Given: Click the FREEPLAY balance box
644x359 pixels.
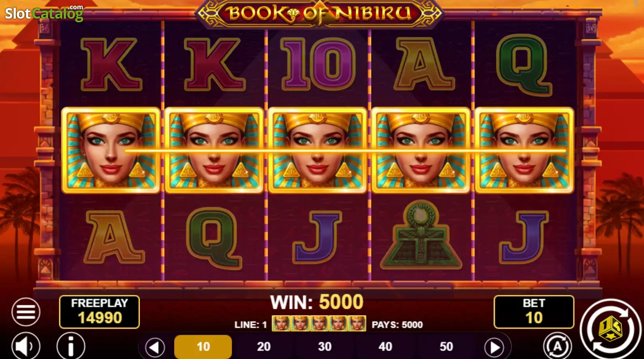Looking at the screenshot, I should coord(99,312).
